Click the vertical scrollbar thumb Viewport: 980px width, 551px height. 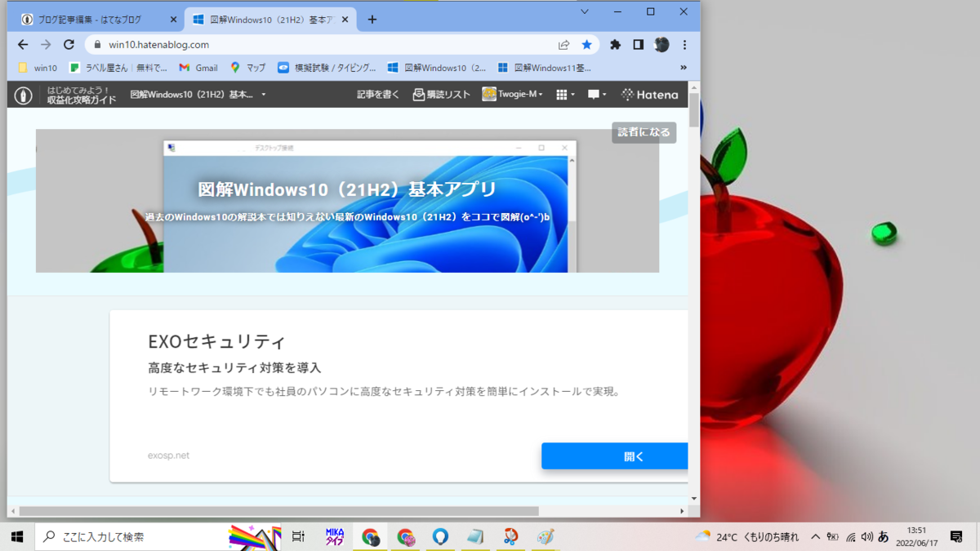click(x=694, y=110)
